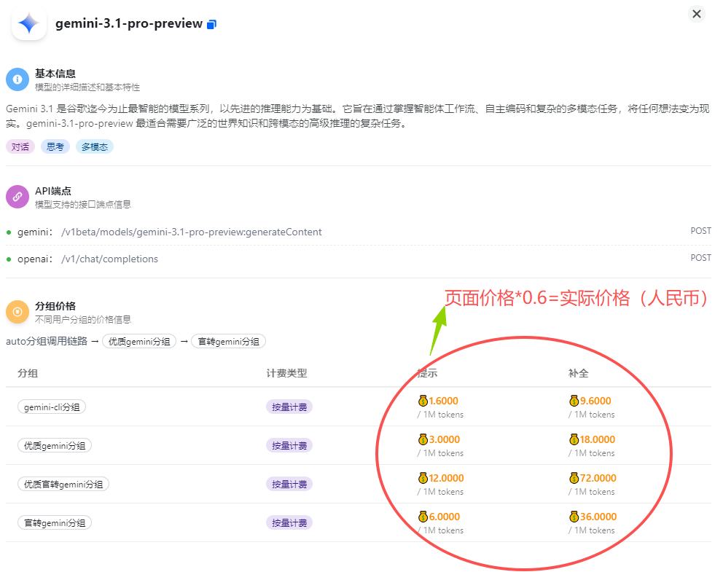This screenshot has height=588, width=723.
Task: Click the money bag icon beside 9.6000
Action: tap(574, 401)
